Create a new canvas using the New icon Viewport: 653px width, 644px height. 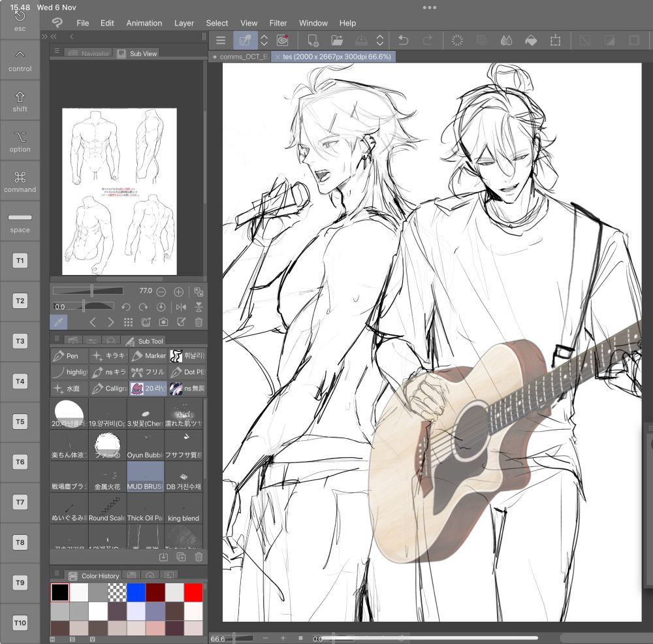pyautogui.click(x=312, y=40)
